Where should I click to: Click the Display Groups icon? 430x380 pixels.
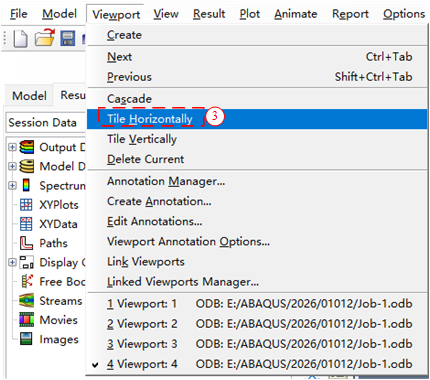[26, 262]
